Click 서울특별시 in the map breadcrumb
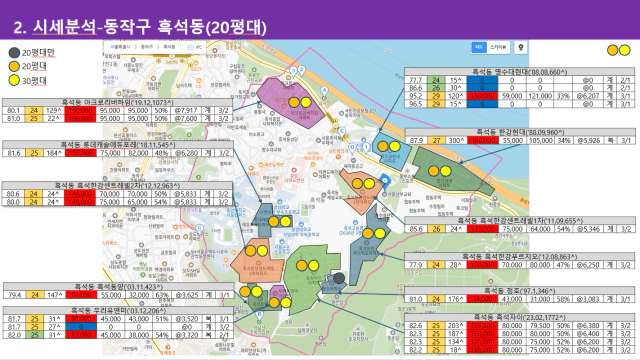 (120, 47)
